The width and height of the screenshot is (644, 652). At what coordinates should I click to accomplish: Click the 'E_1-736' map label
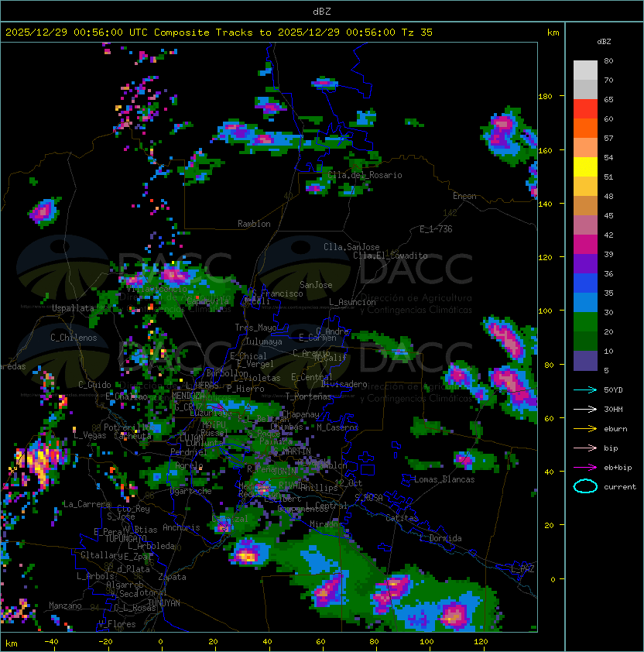click(436, 229)
